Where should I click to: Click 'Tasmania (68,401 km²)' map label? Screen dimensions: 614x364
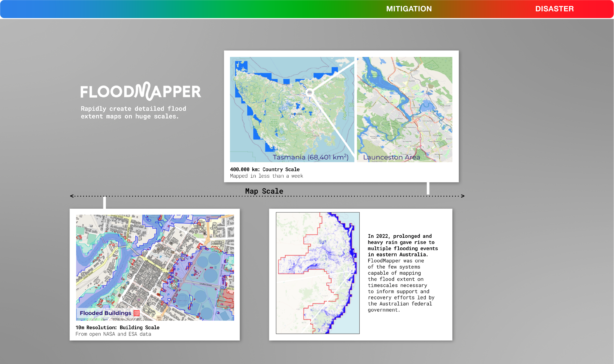[x=310, y=157]
